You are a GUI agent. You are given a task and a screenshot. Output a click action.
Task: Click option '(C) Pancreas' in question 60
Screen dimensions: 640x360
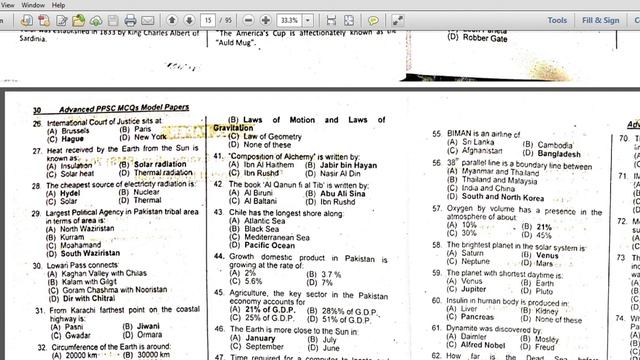click(470, 317)
